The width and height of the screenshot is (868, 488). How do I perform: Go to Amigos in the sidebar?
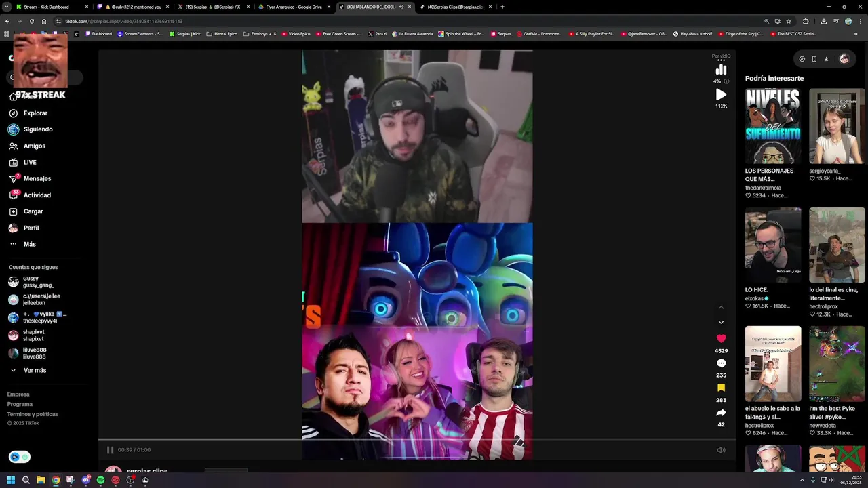pos(27,146)
